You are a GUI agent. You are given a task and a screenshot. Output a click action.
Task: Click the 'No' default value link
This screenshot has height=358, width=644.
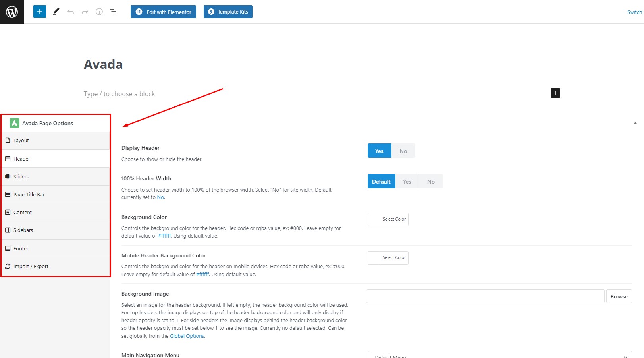click(x=160, y=197)
